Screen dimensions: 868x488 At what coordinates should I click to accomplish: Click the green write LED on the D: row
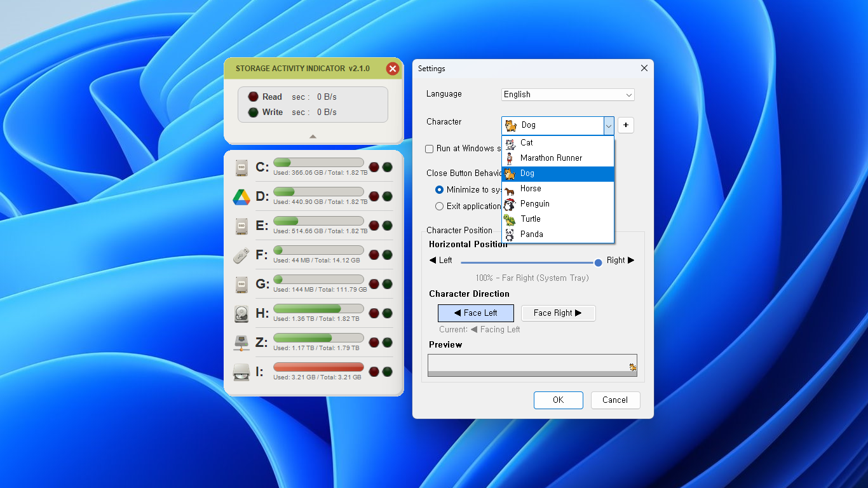[387, 196]
